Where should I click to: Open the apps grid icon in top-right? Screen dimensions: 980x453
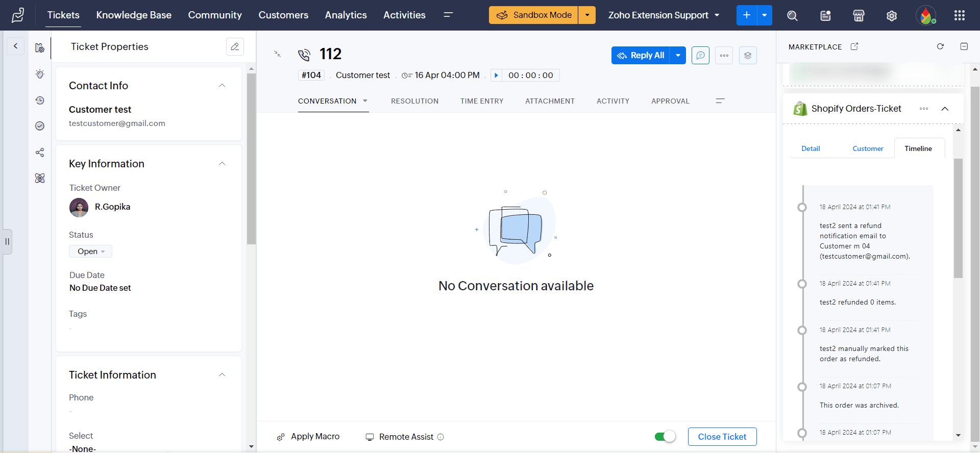coord(960,15)
